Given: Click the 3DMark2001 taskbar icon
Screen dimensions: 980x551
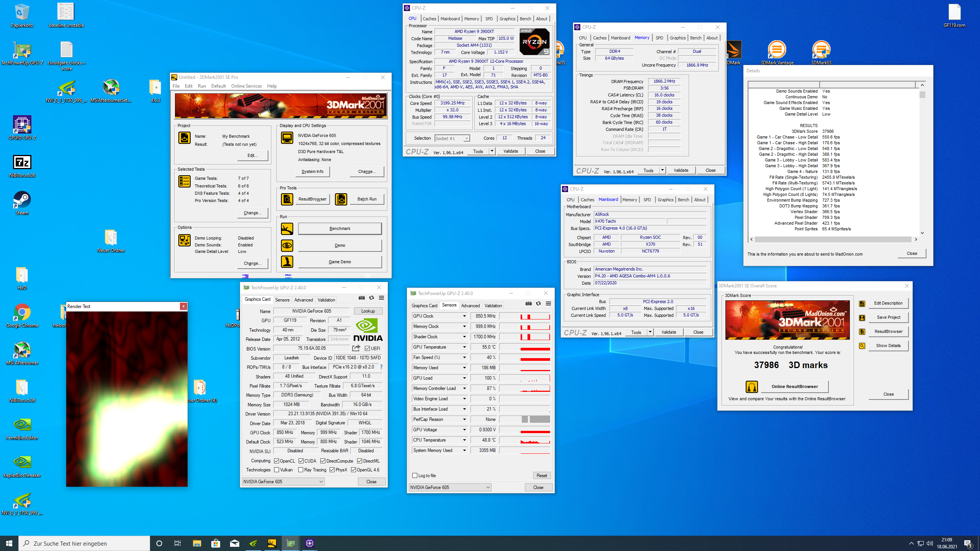Looking at the screenshot, I should point(272,543).
